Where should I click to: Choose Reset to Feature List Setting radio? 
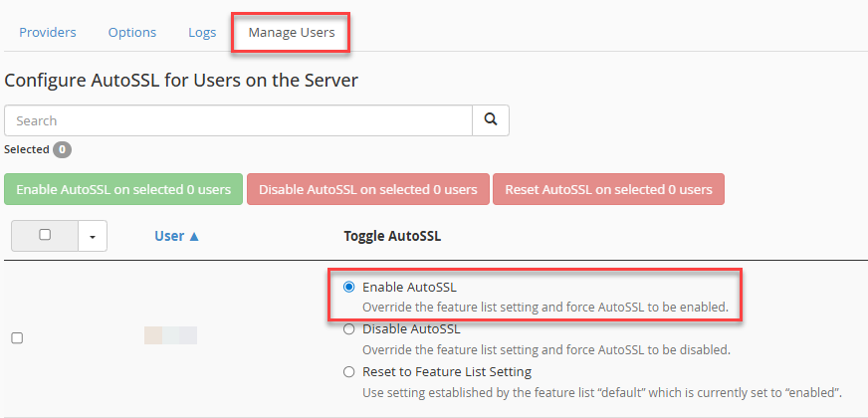[x=348, y=371]
